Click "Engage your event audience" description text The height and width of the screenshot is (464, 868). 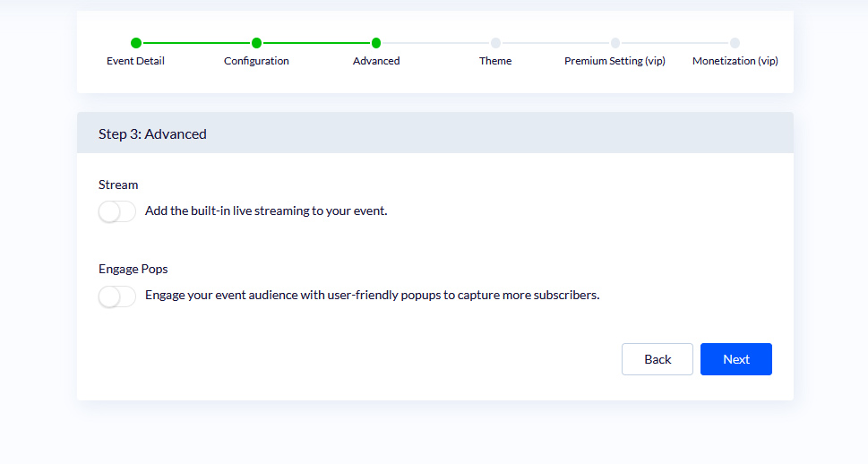pyautogui.click(x=372, y=295)
